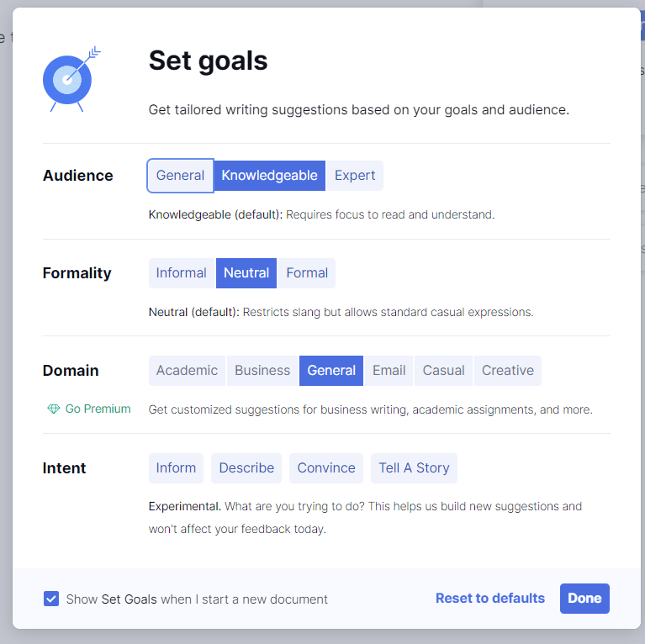
Task: Pick the Business domain
Action: (x=262, y=371)
